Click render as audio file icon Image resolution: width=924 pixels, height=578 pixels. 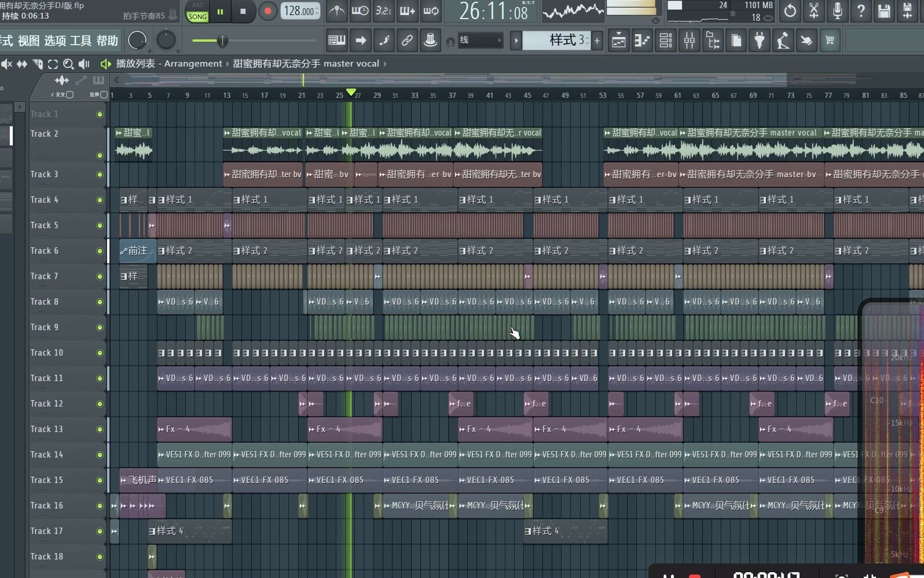point(907,11)
